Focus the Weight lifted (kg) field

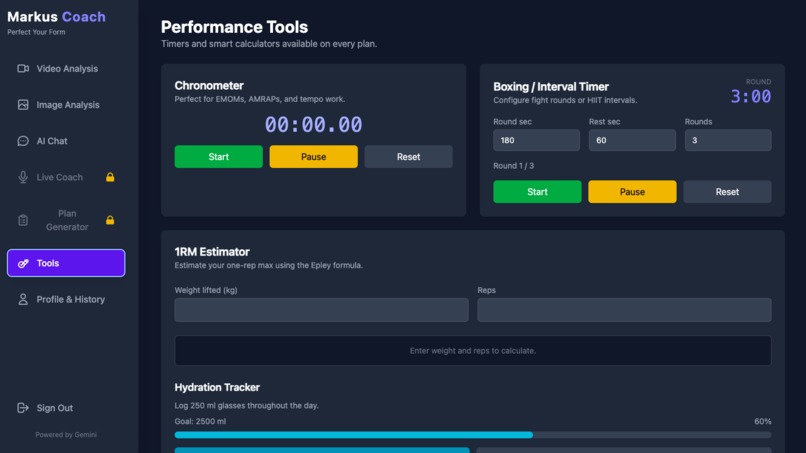322,310
